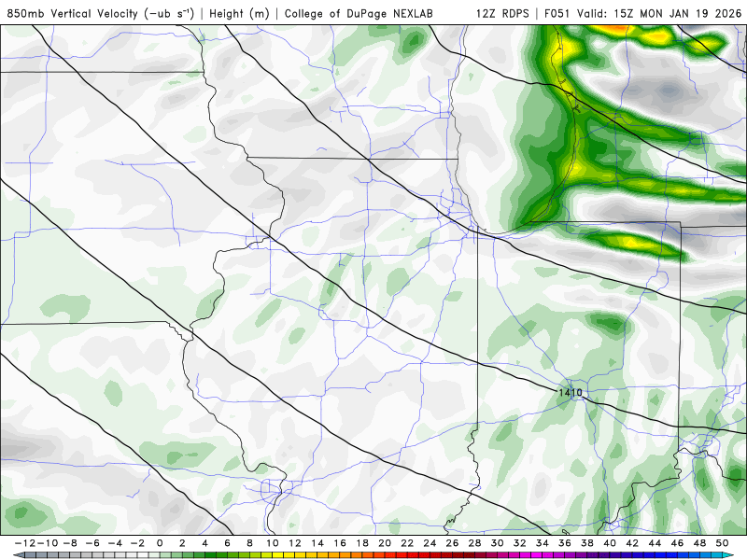Click the 'Height (m)' header text

tap(239, 13)
